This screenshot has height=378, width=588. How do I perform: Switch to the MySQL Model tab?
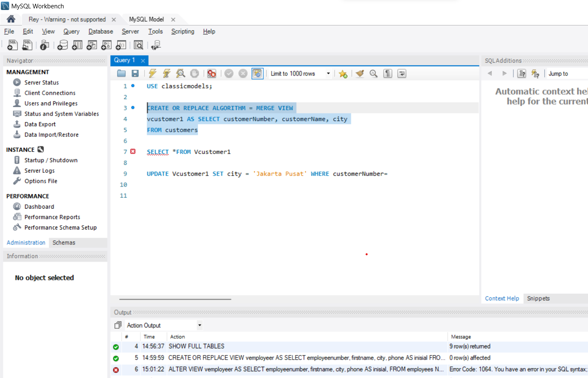(x=146, y=19)
